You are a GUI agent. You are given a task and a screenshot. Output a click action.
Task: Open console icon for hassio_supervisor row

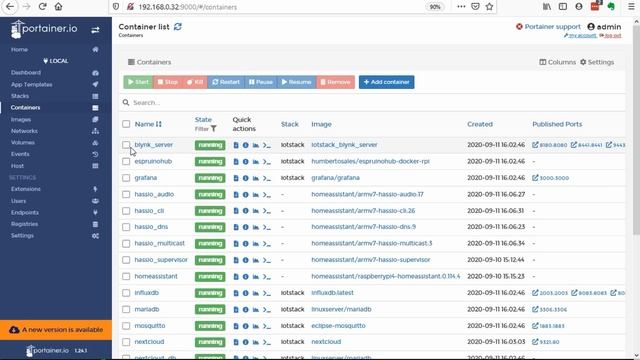[x=267, y=260]
